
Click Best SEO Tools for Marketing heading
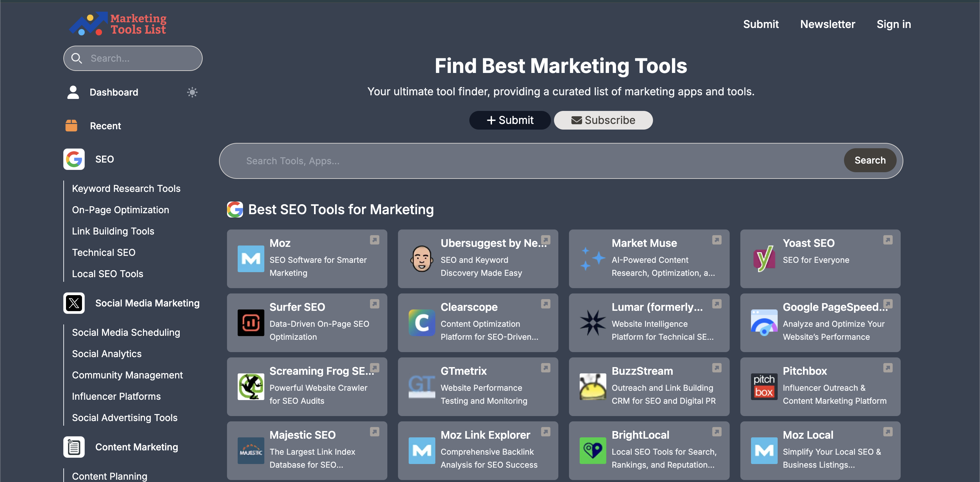click(341, 210)
